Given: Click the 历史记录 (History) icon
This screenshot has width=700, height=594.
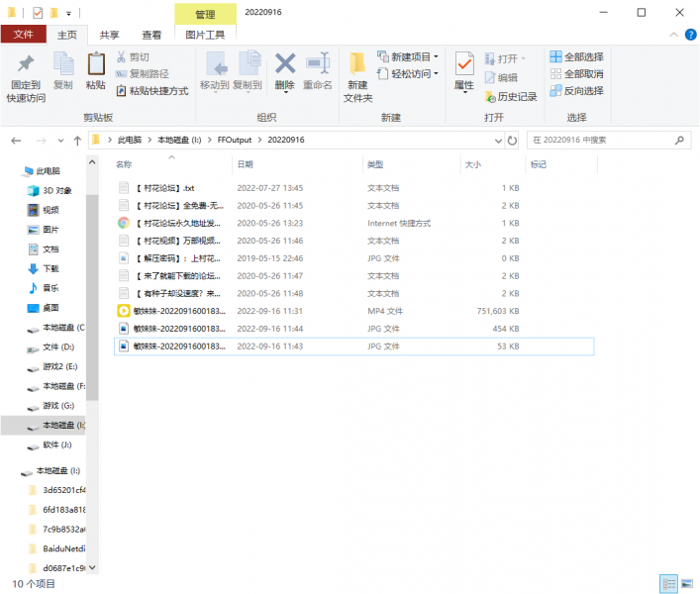Looking at the screenshot, I should tap(490, 97).
